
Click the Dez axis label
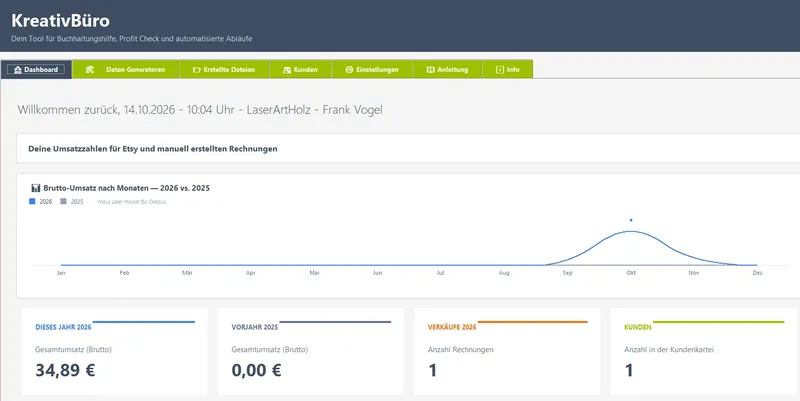click(x=757, y=273)
